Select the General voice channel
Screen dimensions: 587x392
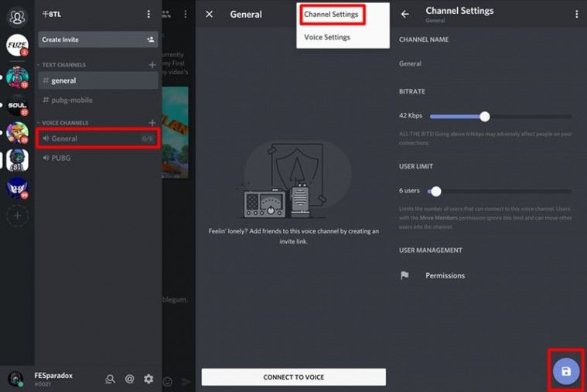98,138
